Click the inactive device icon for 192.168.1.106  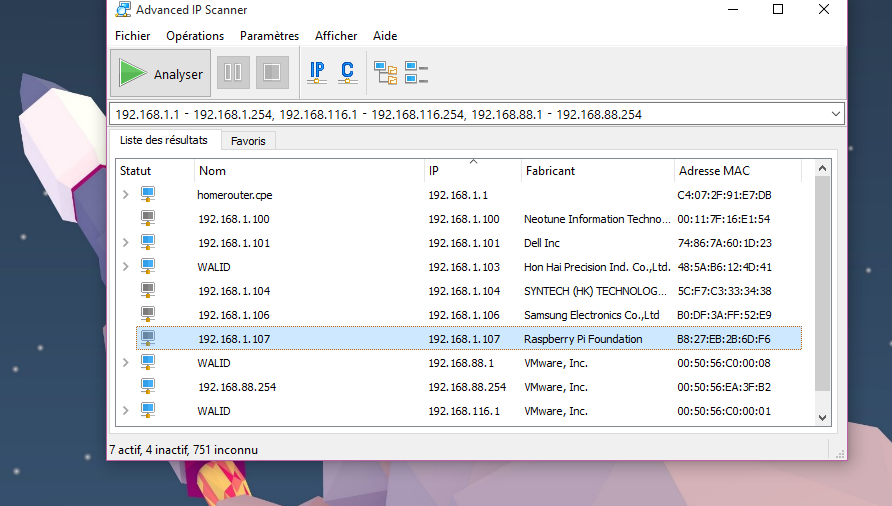[x=148, y=314]
